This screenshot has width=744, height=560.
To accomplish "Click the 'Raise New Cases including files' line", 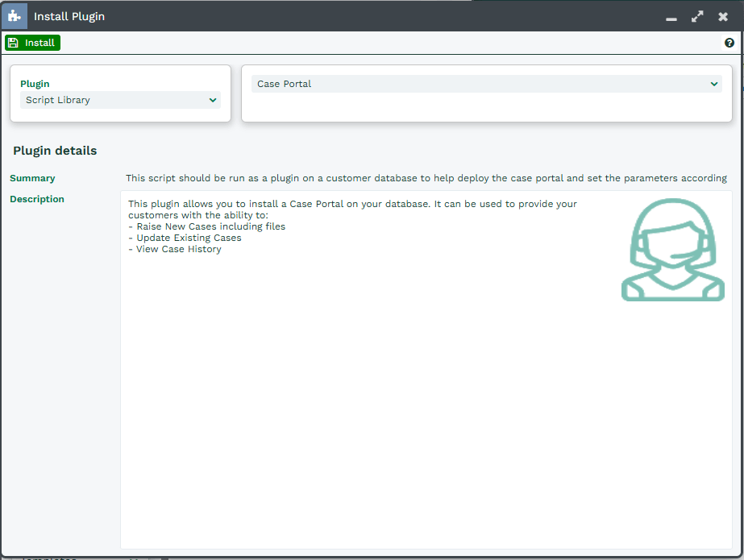I will point(207,226).
